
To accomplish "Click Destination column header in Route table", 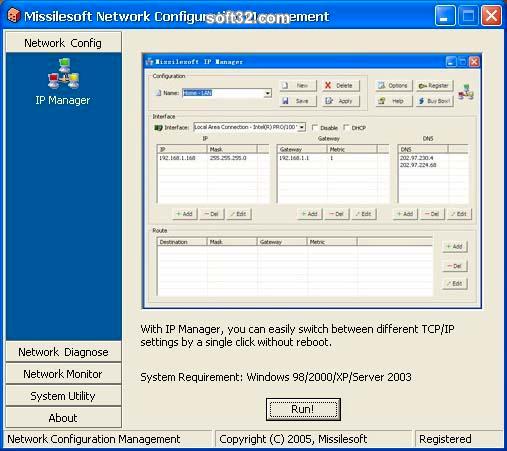I will 182,242.
